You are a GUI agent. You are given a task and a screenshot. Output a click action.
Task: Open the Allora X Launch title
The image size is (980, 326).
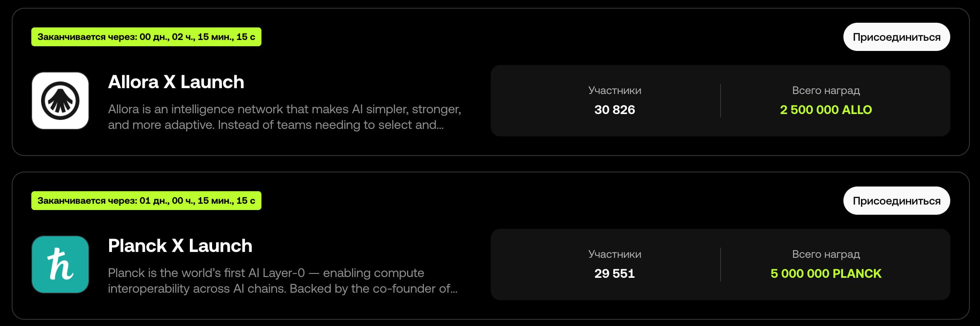coord(176,82)
